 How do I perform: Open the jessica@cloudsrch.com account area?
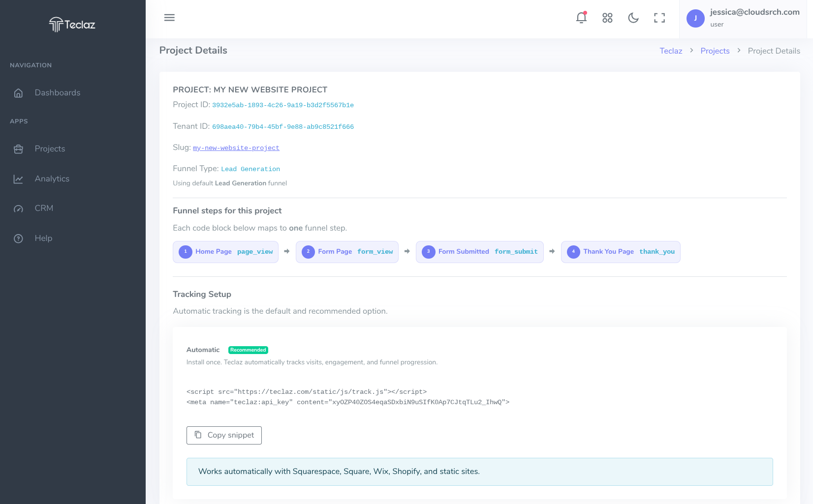coord(754,12)
